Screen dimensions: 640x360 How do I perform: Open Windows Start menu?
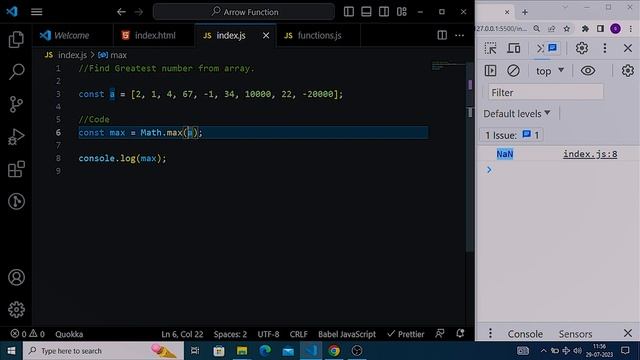tap(11, 351)
